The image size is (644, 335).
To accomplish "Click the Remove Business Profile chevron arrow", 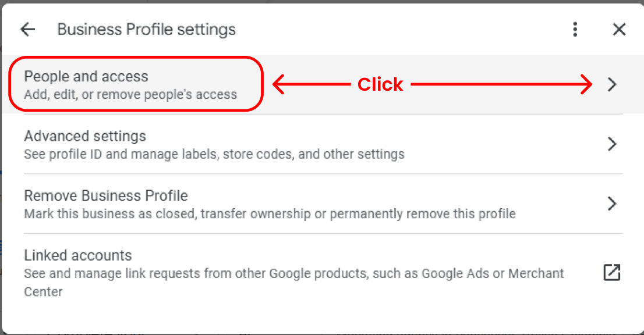I will 611,204.
